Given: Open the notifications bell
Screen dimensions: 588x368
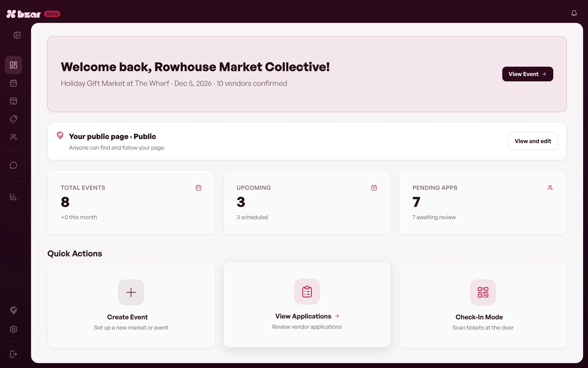Looking at the screenshot, I should [574, 13].
